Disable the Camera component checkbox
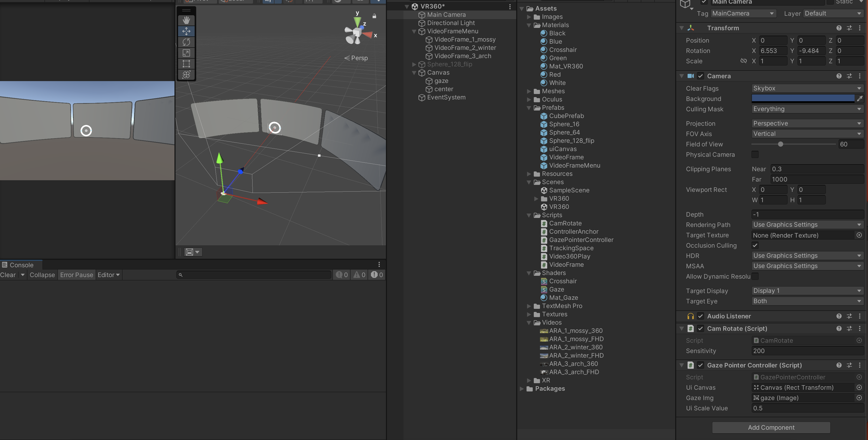Image resolution: width=868 pixels, height=440 pixels. [701, 76]
